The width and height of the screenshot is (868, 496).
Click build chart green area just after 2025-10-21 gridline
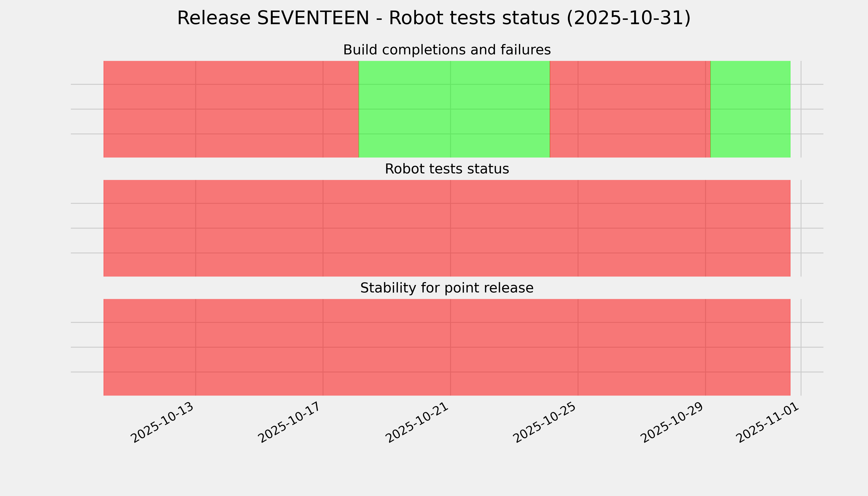click(x=477, y=109)
